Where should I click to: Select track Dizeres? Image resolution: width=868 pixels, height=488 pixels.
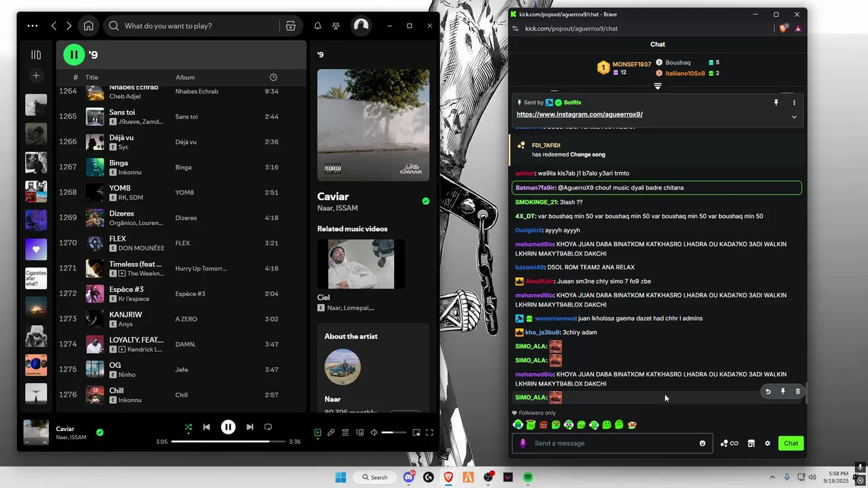pyautogui.click(x=181, y=218)
